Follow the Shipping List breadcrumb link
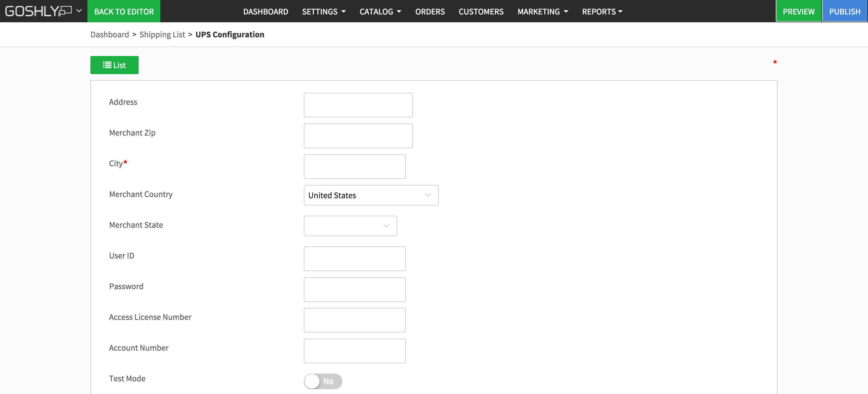The width and height of the screenshot is (868, 394). [x=162, y=34]
